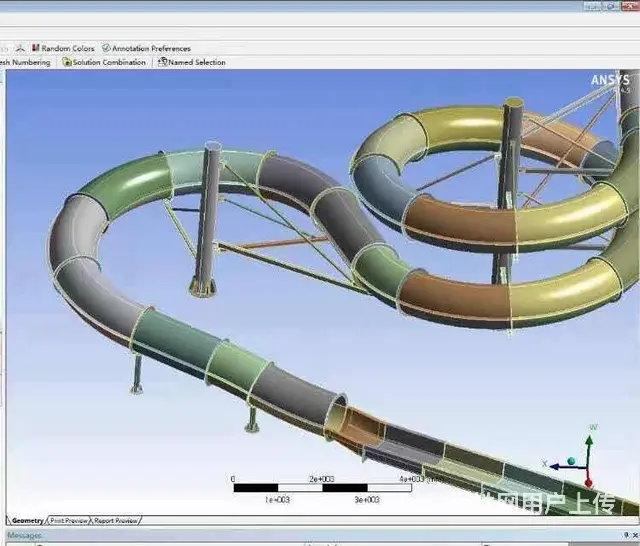This screenshot has width=640, height=546.
Task: Create a Named Selection
Action: [191, 62]
